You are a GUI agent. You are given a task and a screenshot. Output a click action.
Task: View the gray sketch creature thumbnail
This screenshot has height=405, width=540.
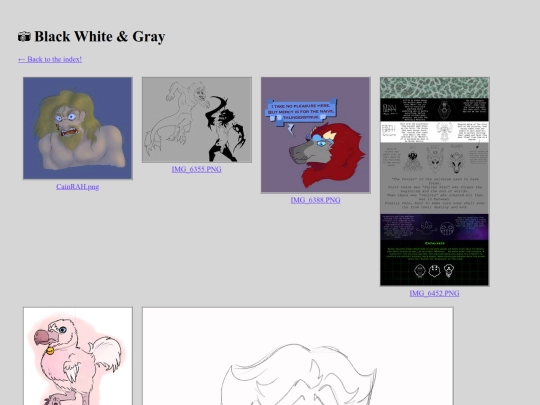point(197,120)
